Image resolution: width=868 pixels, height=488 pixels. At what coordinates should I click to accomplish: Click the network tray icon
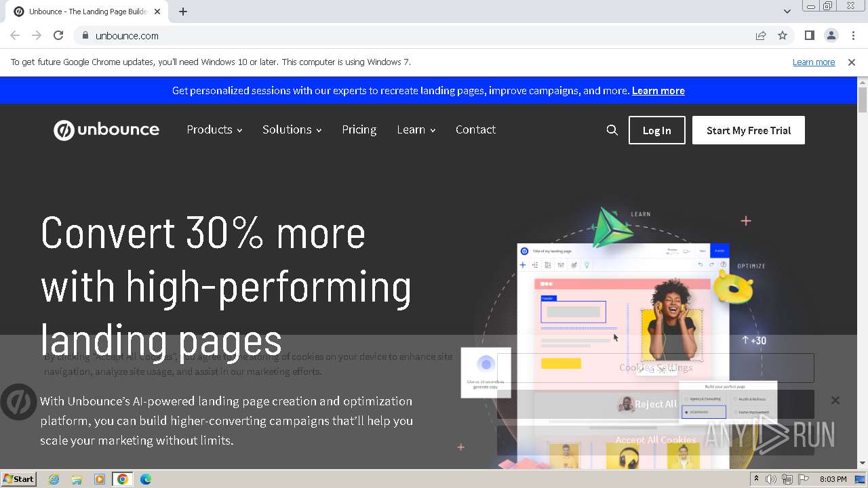coord(787,479)
